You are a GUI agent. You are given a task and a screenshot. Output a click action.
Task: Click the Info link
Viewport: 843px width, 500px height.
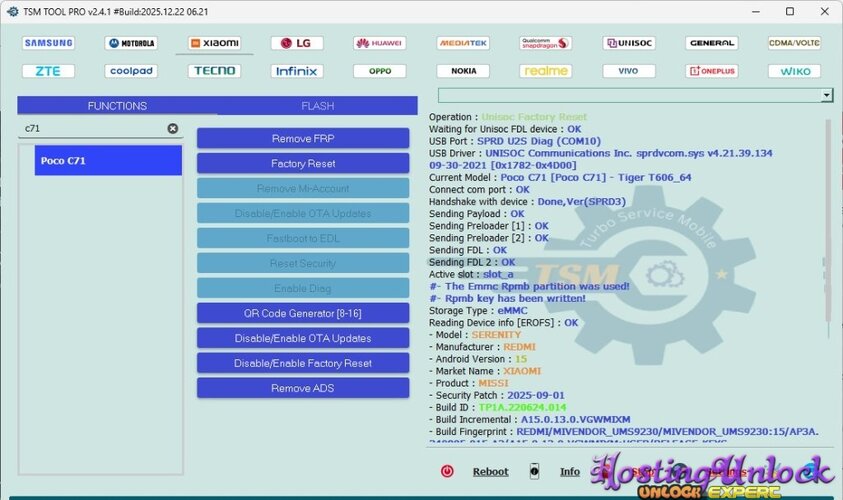click(570, 472)
